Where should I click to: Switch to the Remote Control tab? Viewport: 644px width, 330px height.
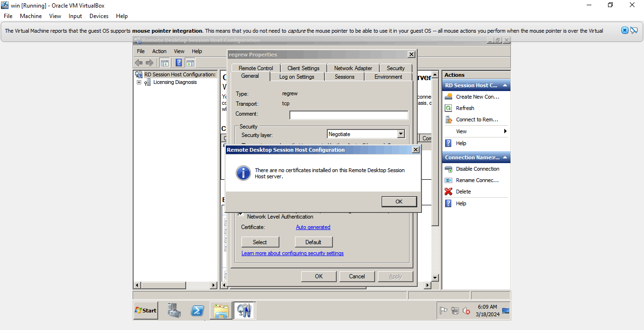[256, 68]
